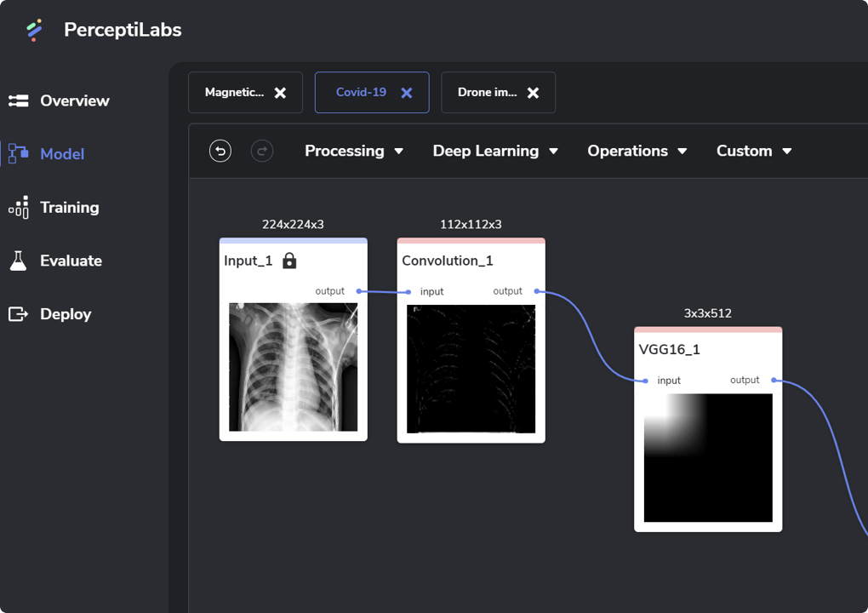This screenshot has height=613, width=868.
Task: Click the 3x3x512 dimension label
Action: [x=708, y=313]
